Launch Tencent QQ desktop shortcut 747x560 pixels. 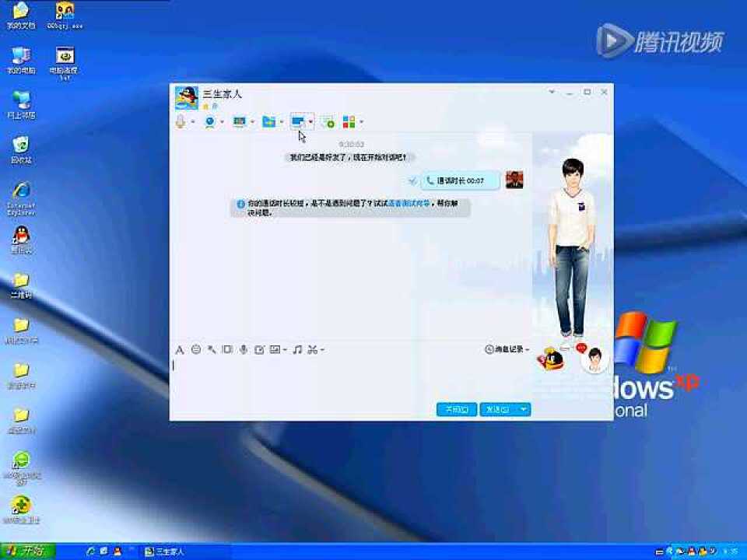pos(21,240)
